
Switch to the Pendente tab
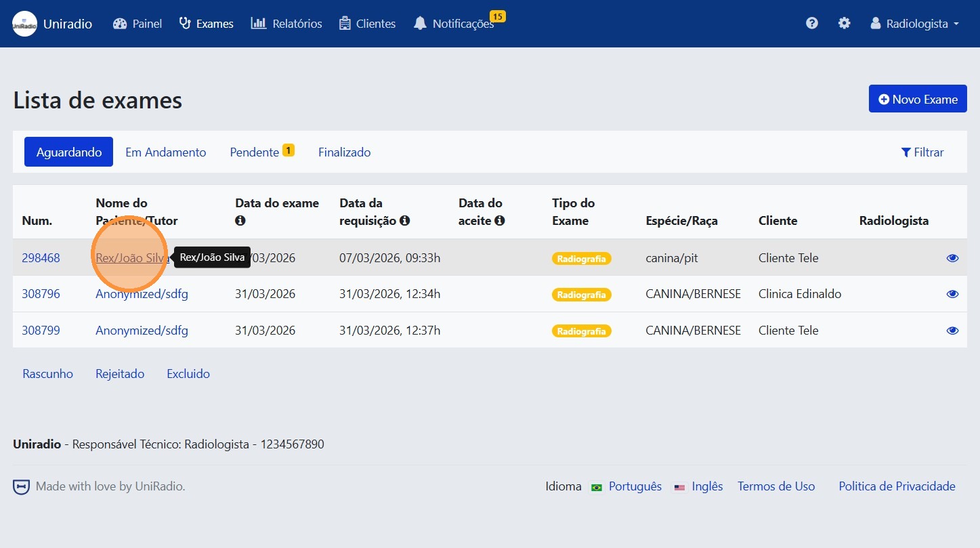(255, 152)
